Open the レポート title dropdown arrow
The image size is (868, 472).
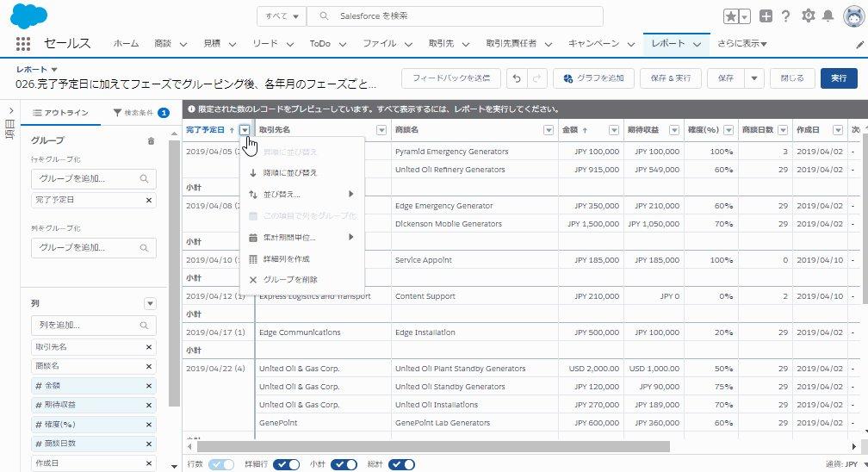(54, 70)
